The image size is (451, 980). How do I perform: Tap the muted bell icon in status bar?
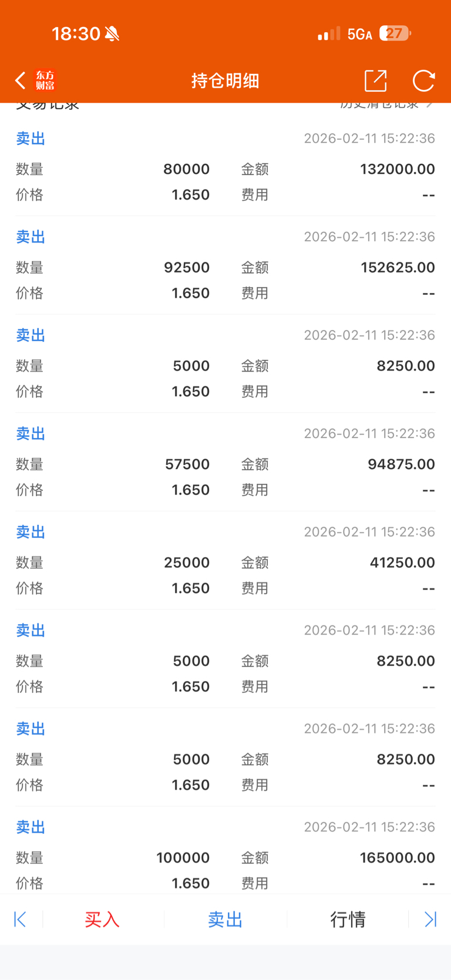coord(112,34)
